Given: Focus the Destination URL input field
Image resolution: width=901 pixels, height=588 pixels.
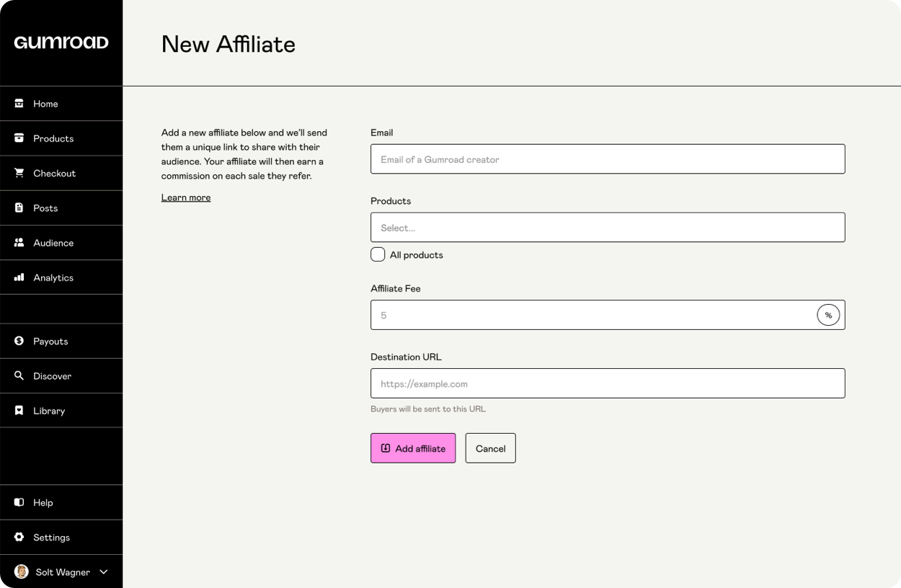Looking at the screenshot, I should point(608,383).
